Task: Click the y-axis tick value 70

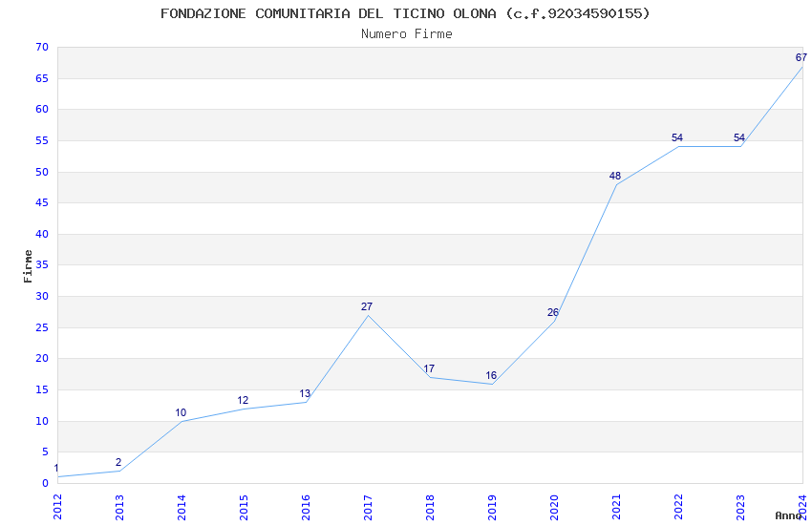Action: [x=42, y=47]
